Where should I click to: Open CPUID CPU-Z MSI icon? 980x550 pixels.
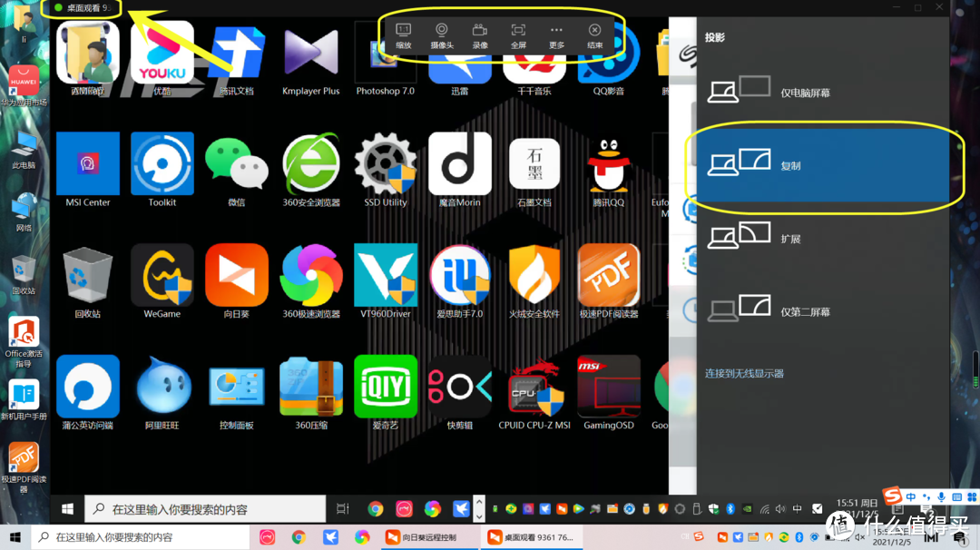click(x=534, y=392)
